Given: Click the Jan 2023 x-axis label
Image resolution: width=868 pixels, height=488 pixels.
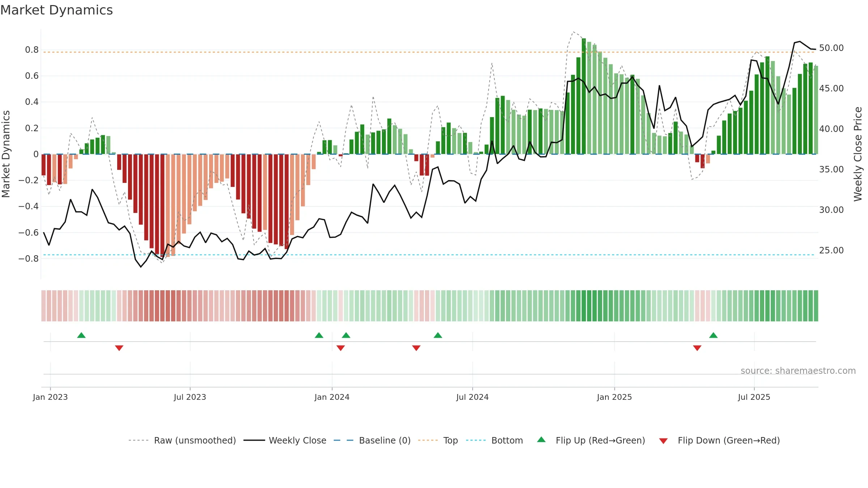Looking at the screenshot, I should [50, 397].
